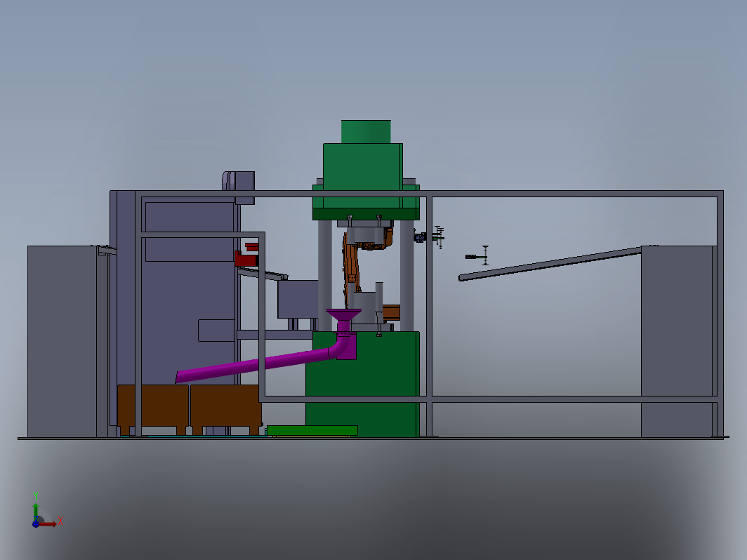Click the red X axis arrow of the triad
747x560 pixels.
coord(48,524)
